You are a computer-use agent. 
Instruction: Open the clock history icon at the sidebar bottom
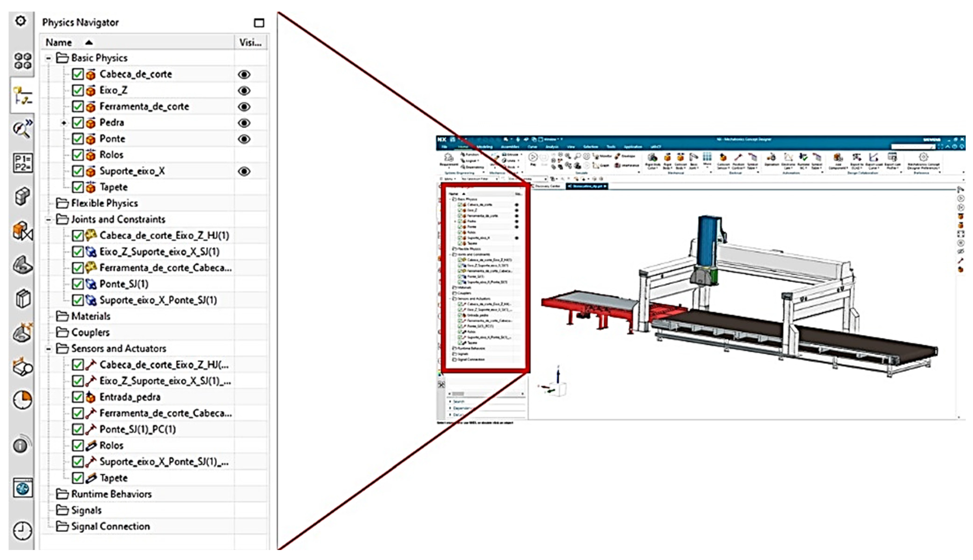(x=22, y=531)
